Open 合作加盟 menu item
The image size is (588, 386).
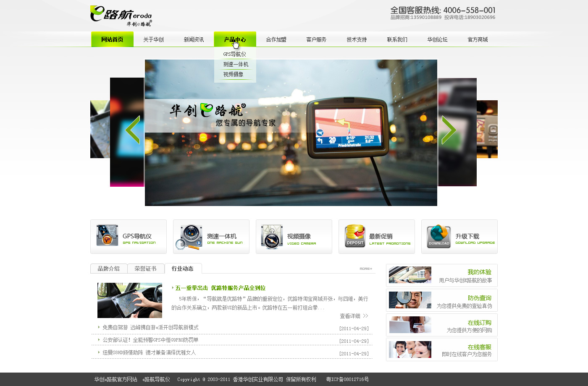click(x=276, y=39)
